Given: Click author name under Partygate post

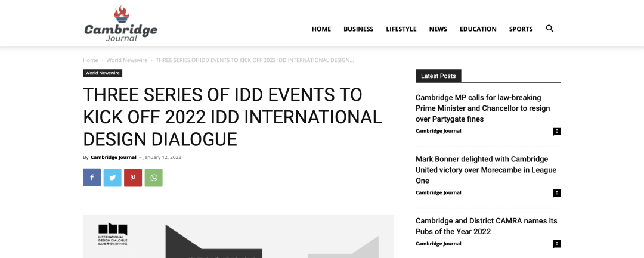Looking at the screenshot, I should pyautogui.click(x=438, y=131).
